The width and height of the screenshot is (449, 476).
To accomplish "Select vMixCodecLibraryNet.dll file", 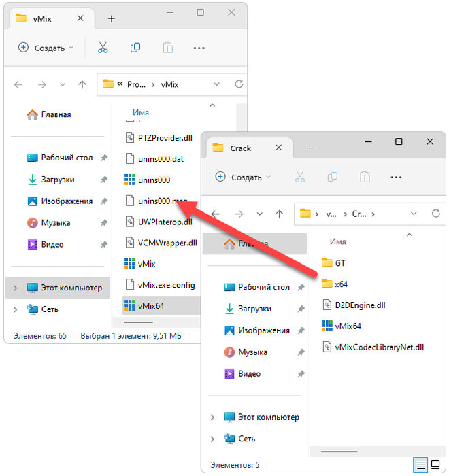I will tap(373, 347).
